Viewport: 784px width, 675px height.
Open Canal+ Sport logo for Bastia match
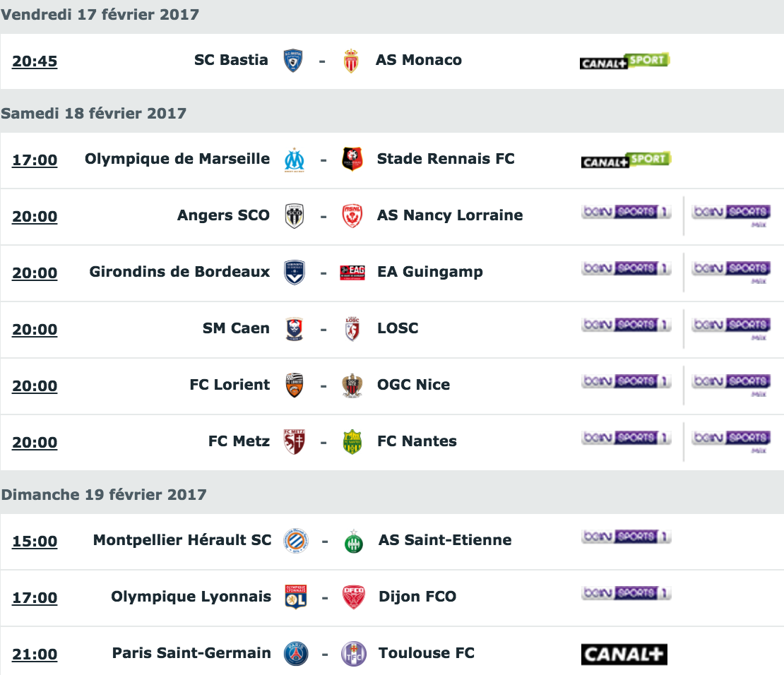click(624, 61)
